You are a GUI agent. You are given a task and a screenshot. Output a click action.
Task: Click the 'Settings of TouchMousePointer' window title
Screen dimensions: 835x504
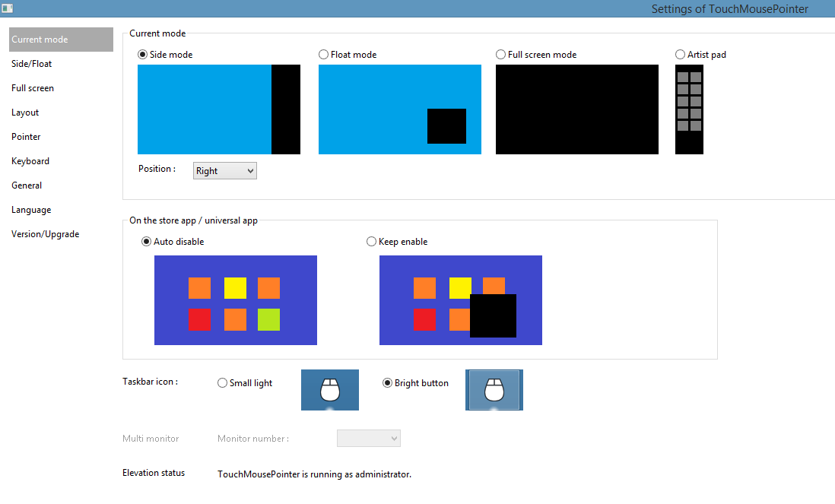point(729,9)
